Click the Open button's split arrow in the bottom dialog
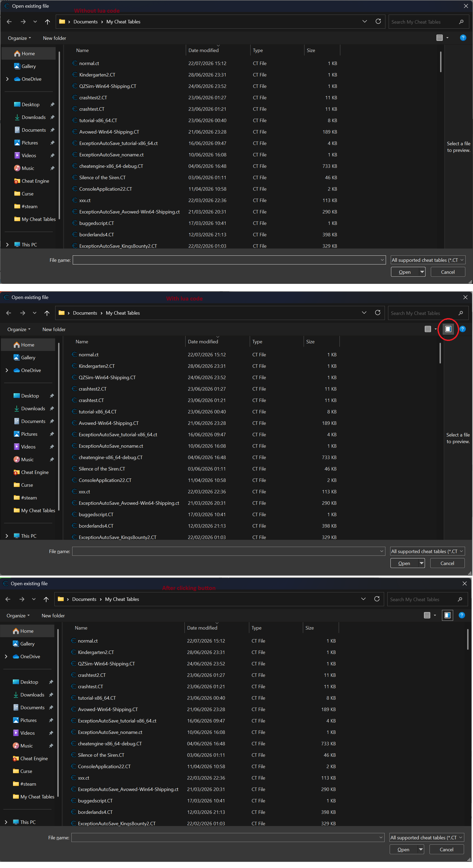Image resolution: width=473 pixels, height=868 pixels. pyautogui.click(x=421, y=849)
